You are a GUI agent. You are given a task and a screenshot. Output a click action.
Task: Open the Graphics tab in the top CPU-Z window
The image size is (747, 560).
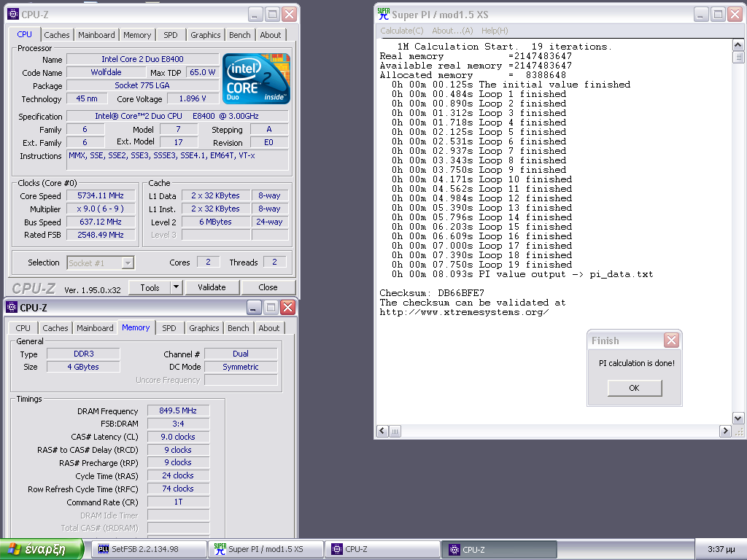[x=205, y=35]
